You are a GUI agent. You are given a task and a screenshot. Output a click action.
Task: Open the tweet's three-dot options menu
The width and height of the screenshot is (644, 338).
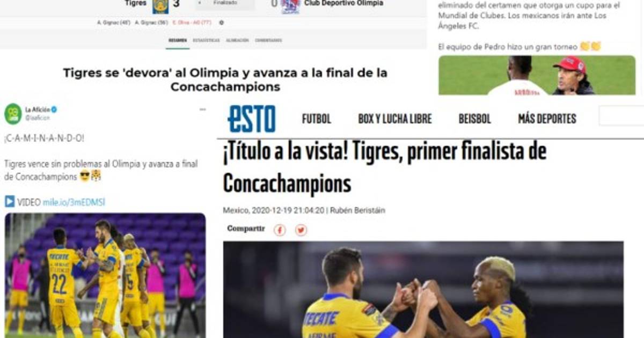tap(203, 109)
